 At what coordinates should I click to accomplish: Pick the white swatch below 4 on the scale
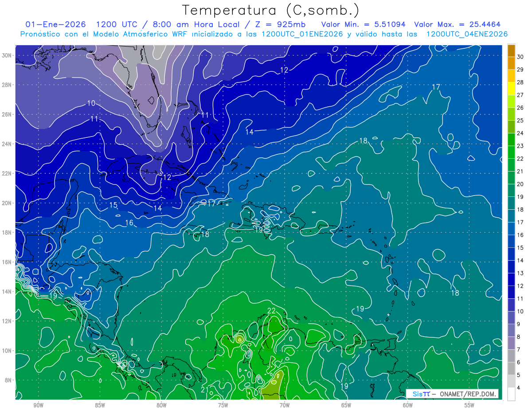(x=511, y=394)
